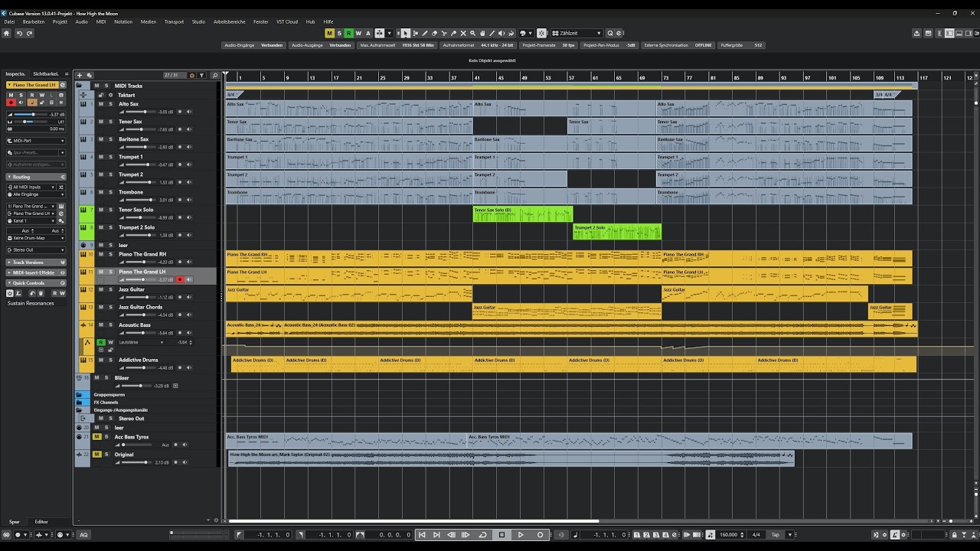This screenshot has height=551, width=980.
Task: Switch to the Editor tab
Action: 41,522
